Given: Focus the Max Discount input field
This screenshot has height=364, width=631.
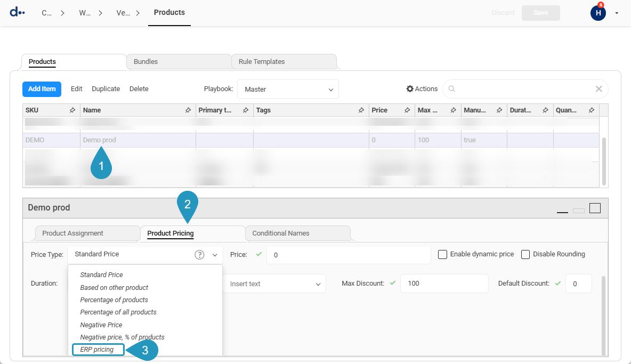Looking at the screenshot, I should tap(444, 284).
